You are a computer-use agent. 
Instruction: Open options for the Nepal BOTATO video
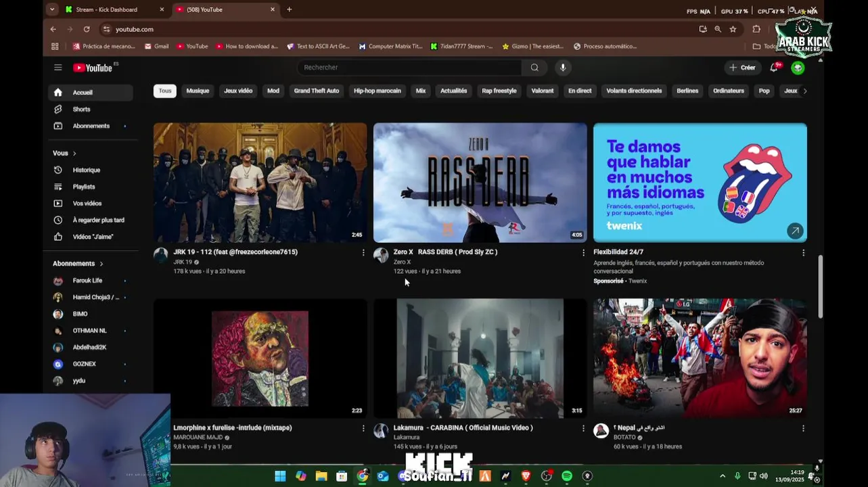click(x=803, y=428)
